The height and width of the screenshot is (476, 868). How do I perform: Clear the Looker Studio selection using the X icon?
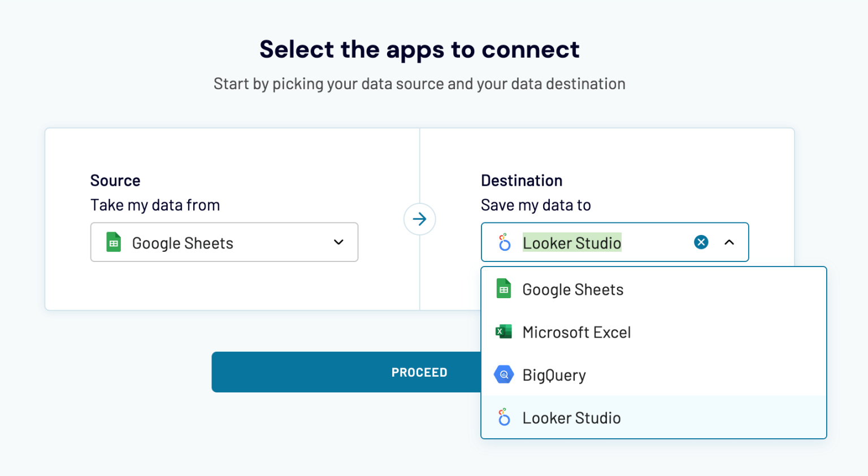(701, 242)
